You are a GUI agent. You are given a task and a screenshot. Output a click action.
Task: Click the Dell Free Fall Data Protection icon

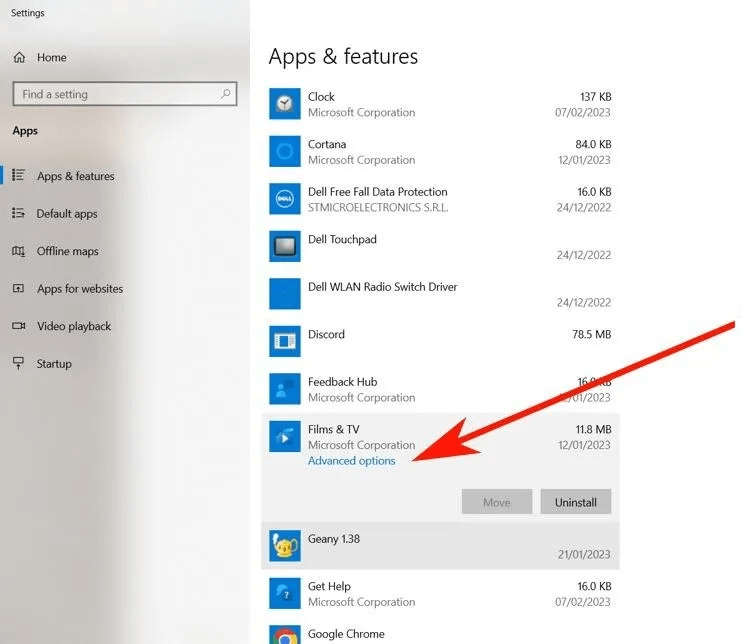pos(284,199)
